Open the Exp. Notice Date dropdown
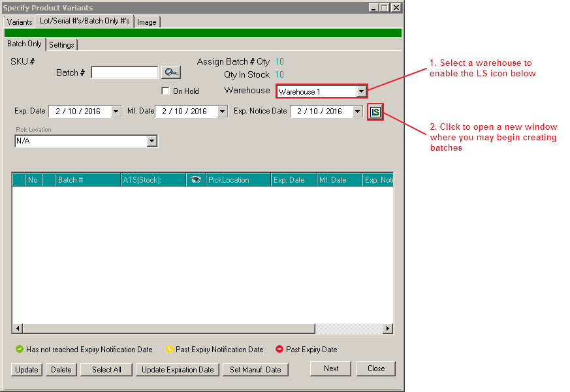This screenshot has width=570, height=392. click(x=357, y=112)
